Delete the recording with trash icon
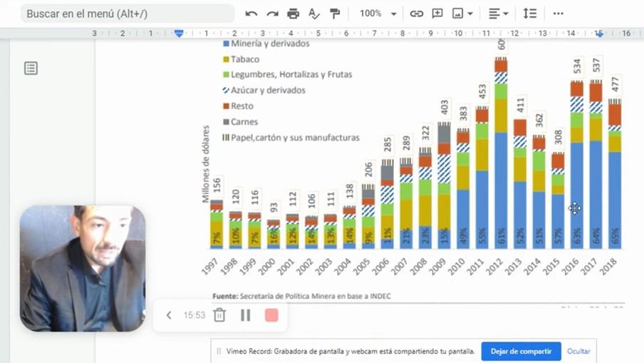Viewport: 644px width, 363px height. 220,315
